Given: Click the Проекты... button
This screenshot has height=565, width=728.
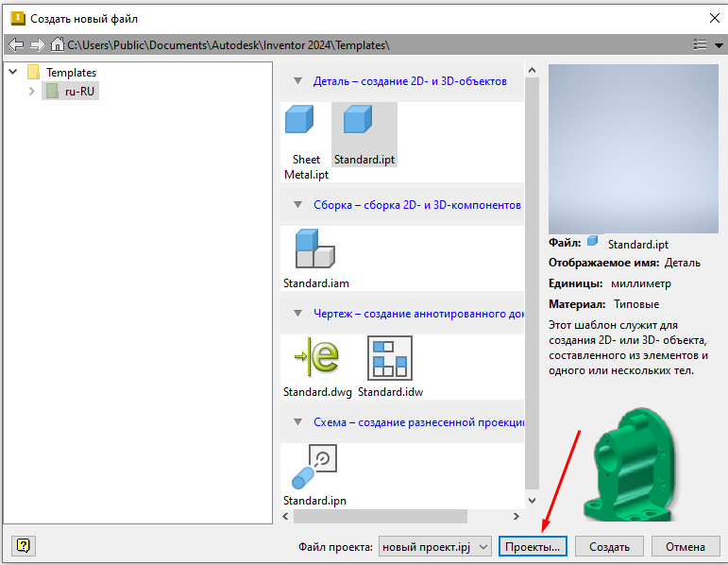Looking at the screenshot, I should pos(533,546).
